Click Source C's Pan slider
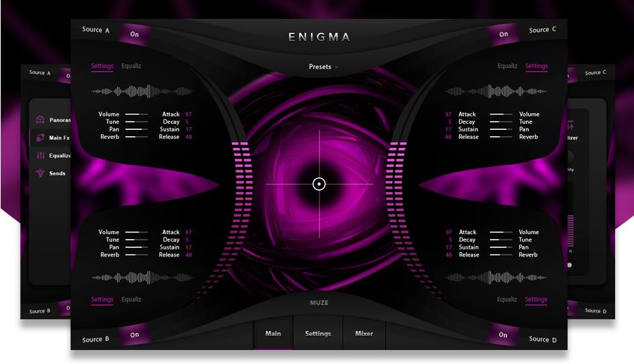Viewport: 634px width, 364px height. [501, 129]
